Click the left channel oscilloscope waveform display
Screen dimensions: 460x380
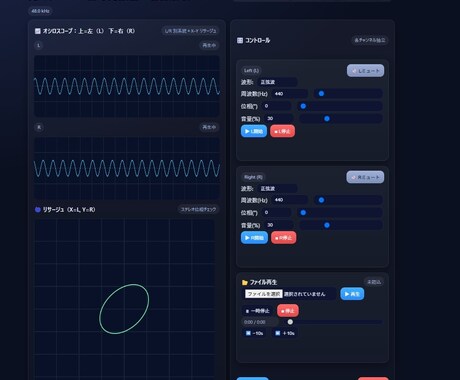click(127, 86)
